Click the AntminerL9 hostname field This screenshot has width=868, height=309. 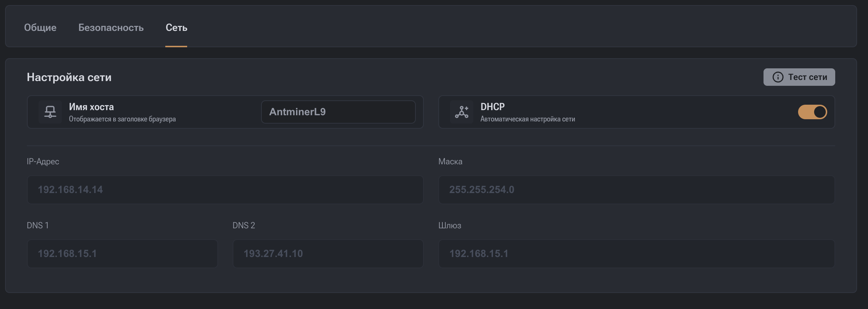pos(338,112)
